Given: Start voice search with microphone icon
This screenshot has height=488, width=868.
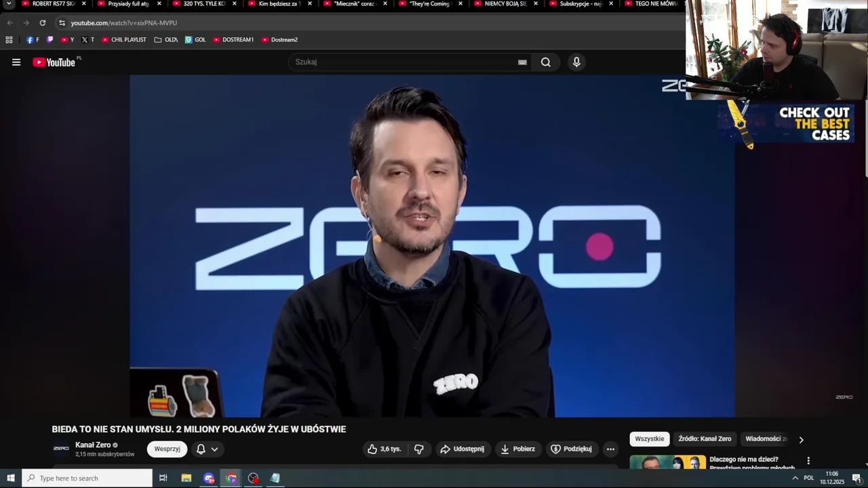Looking at the screenshot, I should pos(576,62).
